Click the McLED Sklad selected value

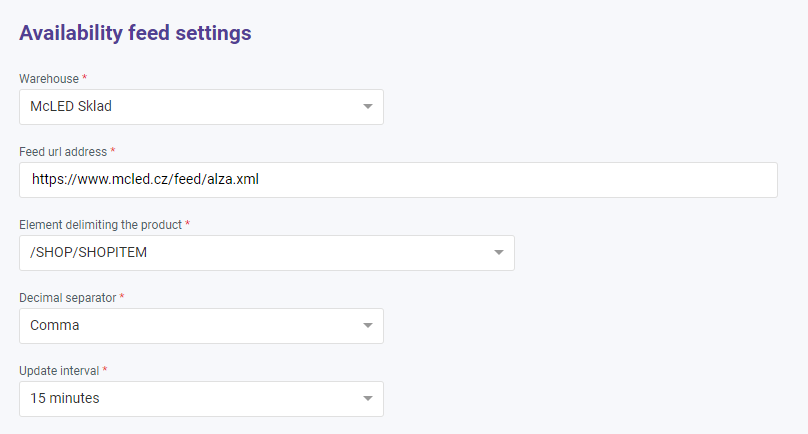coord(64,107)
